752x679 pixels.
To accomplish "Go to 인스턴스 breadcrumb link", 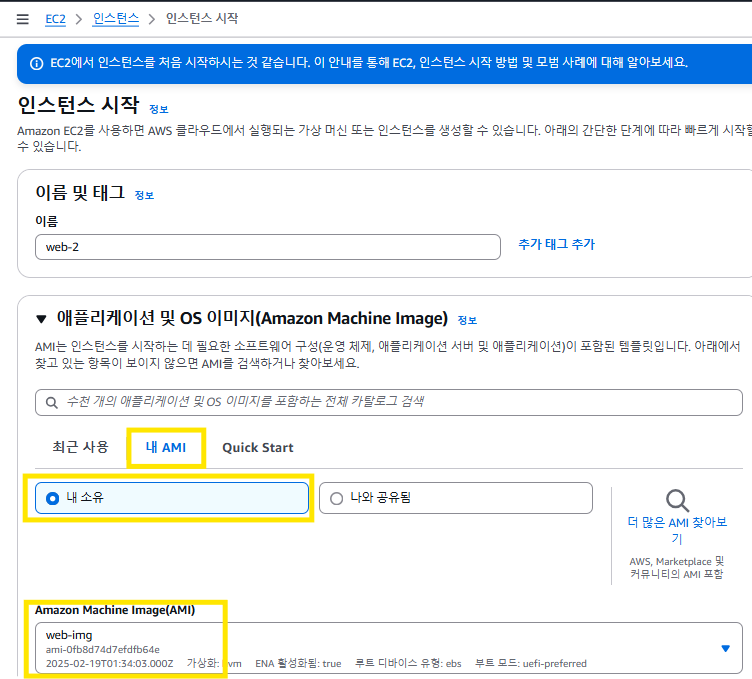I will (x=116, y=19).
